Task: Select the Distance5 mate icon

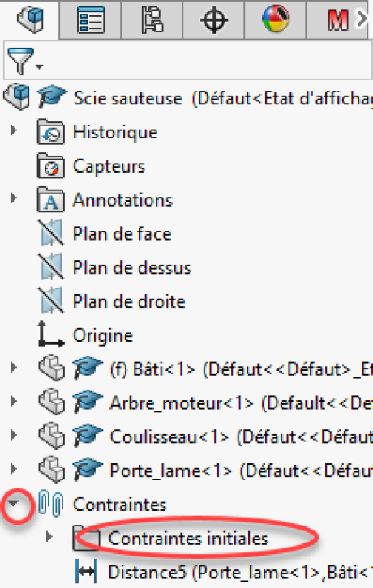Action: 87,572
